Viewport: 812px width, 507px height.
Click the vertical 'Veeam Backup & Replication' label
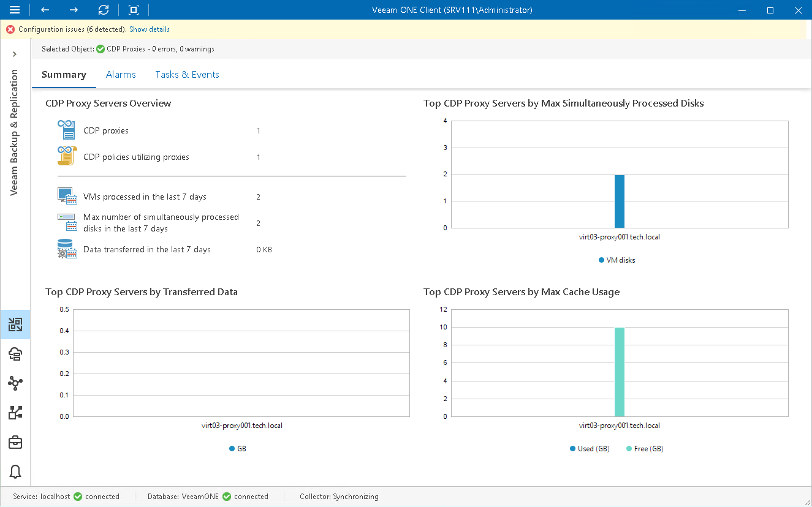click(x=15, y=132)
